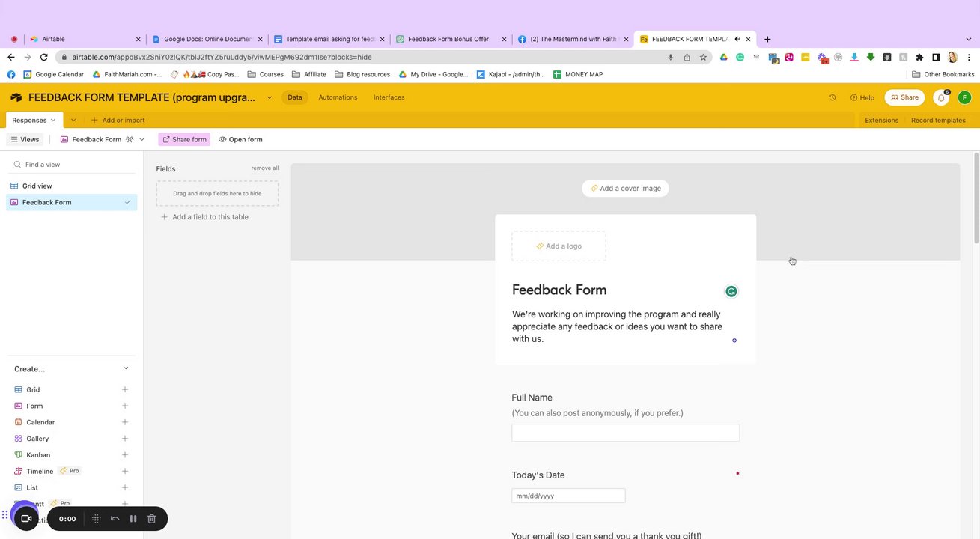Open Responses table dropdown arrow
980x539 pixels.
(x=53, y=120)
